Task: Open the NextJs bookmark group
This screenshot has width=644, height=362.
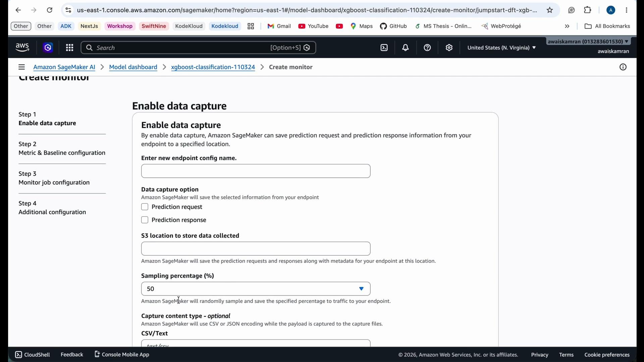Action: click(x=89, y=26)
